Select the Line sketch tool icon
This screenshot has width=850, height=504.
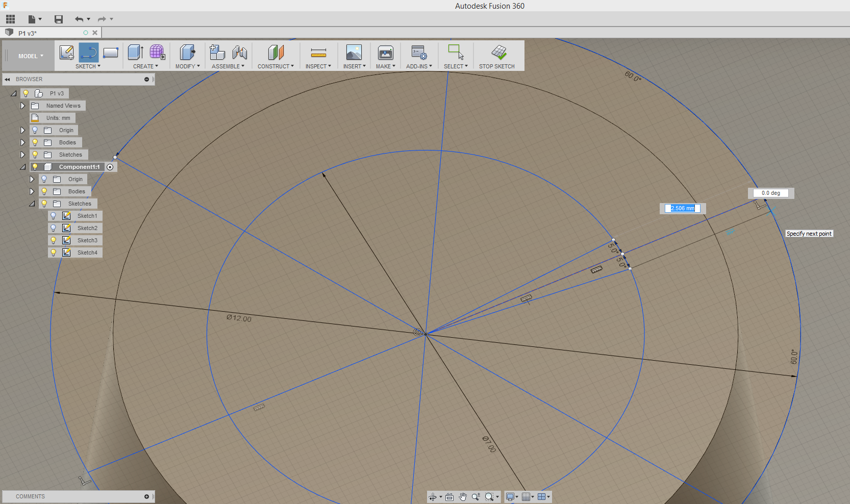pos(89,53)
